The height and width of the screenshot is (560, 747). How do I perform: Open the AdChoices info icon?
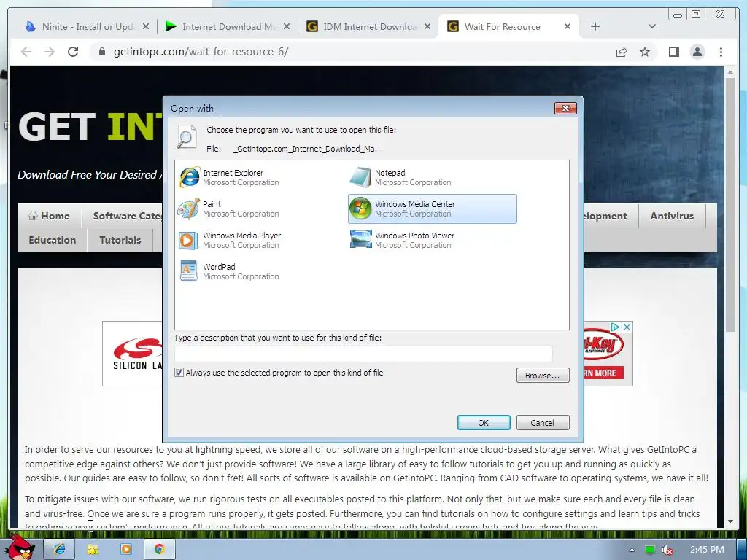[x=616, y=327]
